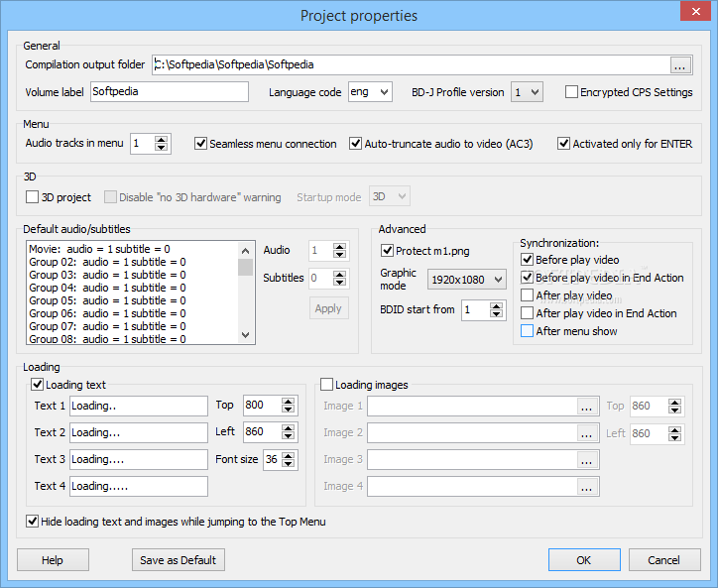
Task: Select 'Movie: audio = 1 subtitle = 0' row
Action: [133, 249]
